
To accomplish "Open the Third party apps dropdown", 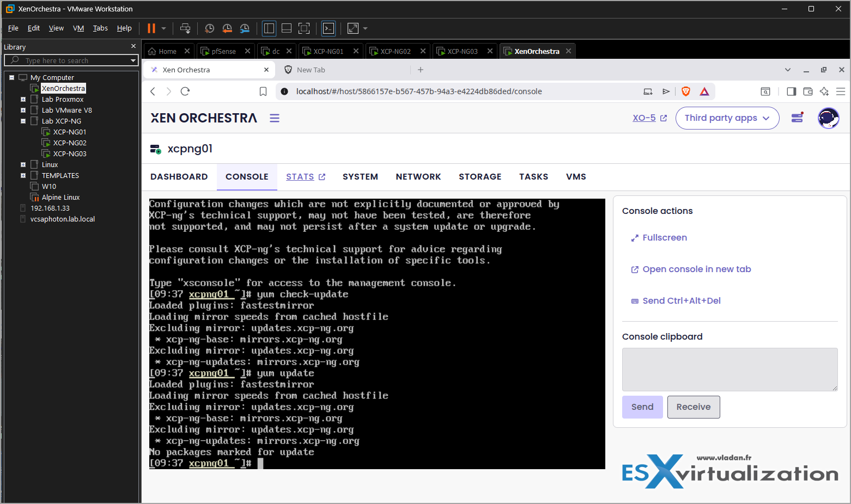I will 727,118.
